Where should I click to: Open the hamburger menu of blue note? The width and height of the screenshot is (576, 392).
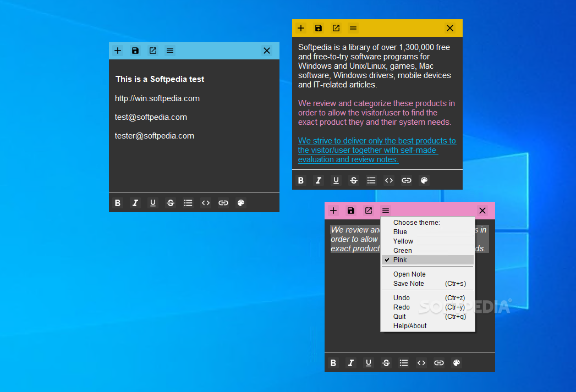pyautogui.click(x=169, y=51)
